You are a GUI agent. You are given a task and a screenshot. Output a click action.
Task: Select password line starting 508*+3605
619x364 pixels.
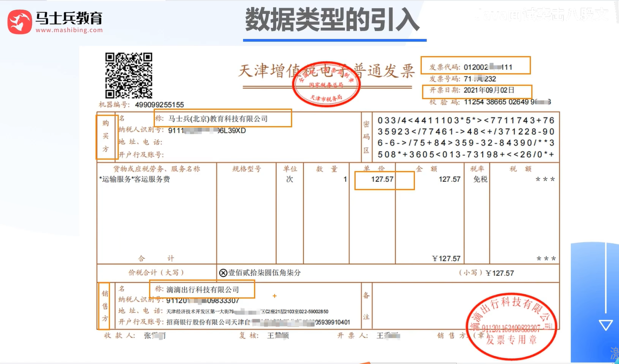(x=466, y=155)
